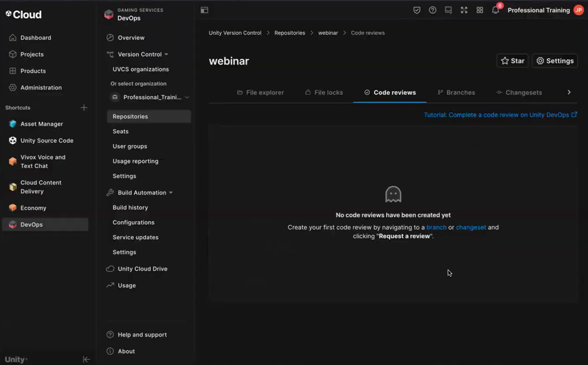Image resolution: width=588 pixels, height=365 pixels.
Task: Switch to the File locks tab
Action: click(x=324, y=93)
